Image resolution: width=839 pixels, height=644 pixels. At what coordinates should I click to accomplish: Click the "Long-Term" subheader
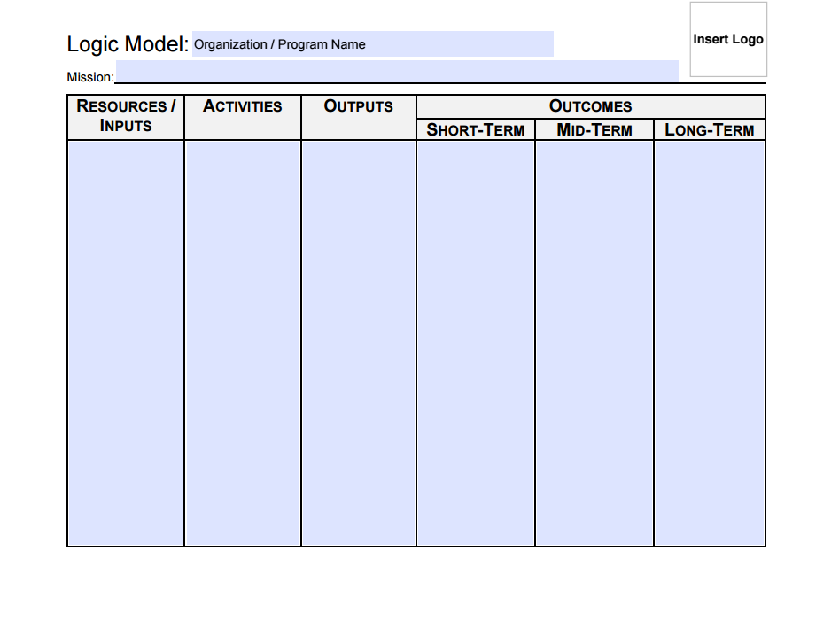(710, 129)
